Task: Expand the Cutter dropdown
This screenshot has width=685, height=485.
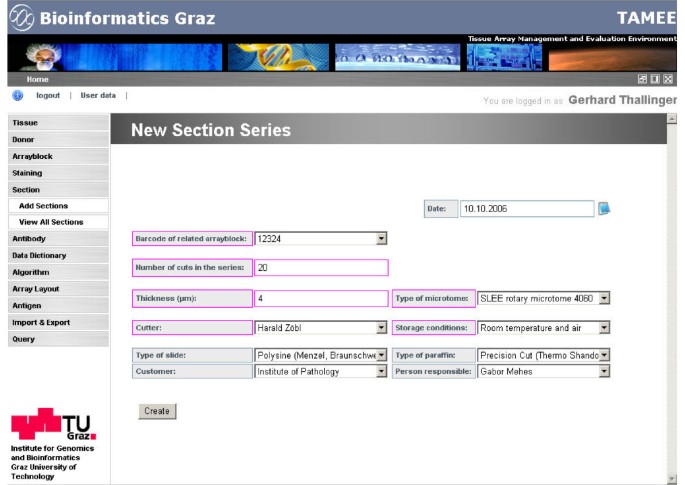Action: (381, 328)
